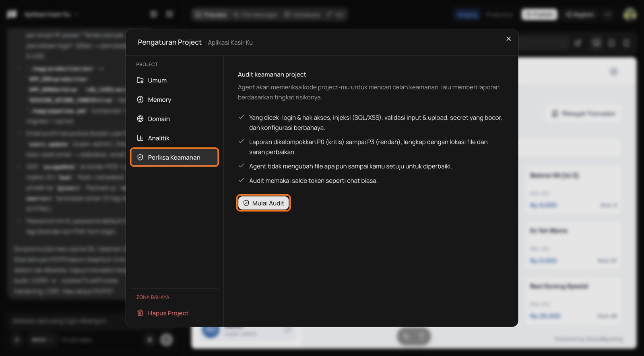Start the audit with Mulai Audit

(264, 203)
